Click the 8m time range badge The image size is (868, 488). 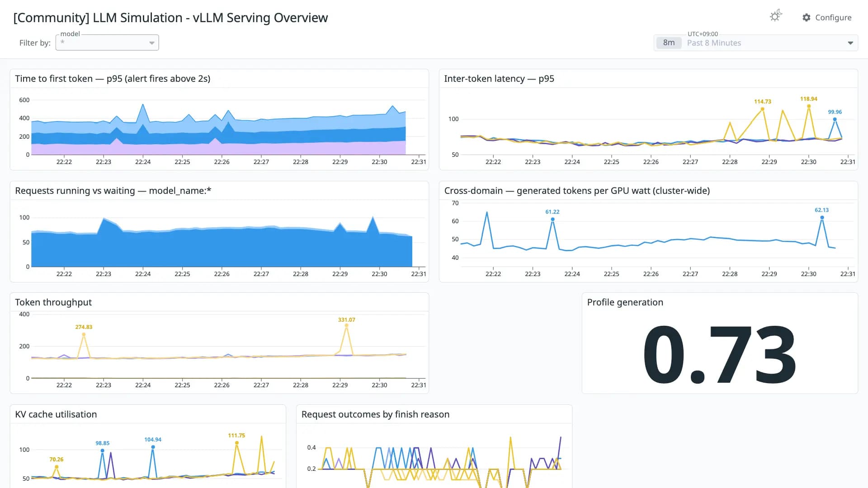(669, 42)
